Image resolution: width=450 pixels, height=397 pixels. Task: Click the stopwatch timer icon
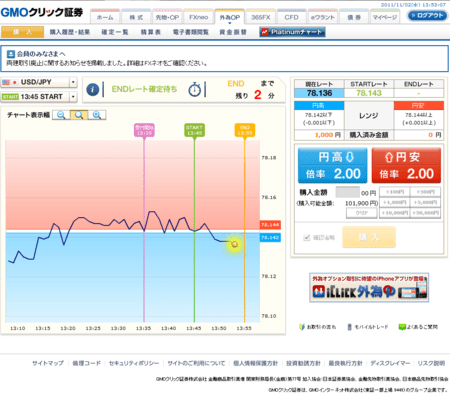195,89
